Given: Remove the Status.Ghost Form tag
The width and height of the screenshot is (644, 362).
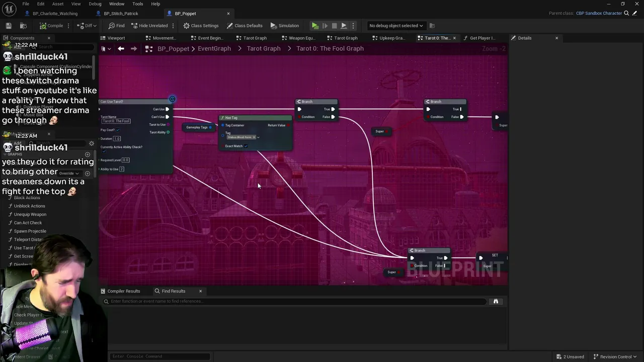Looking at the screenshot, I should 254,137.
